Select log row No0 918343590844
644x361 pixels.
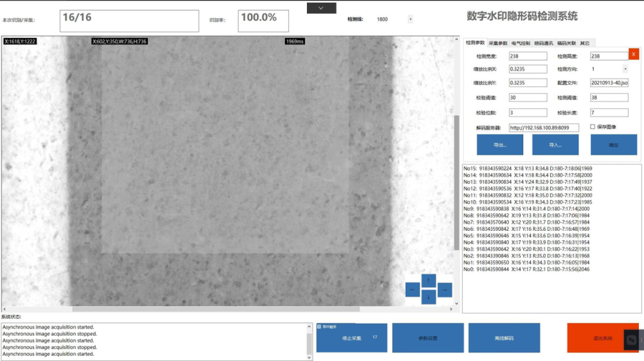tap(526, 269)
